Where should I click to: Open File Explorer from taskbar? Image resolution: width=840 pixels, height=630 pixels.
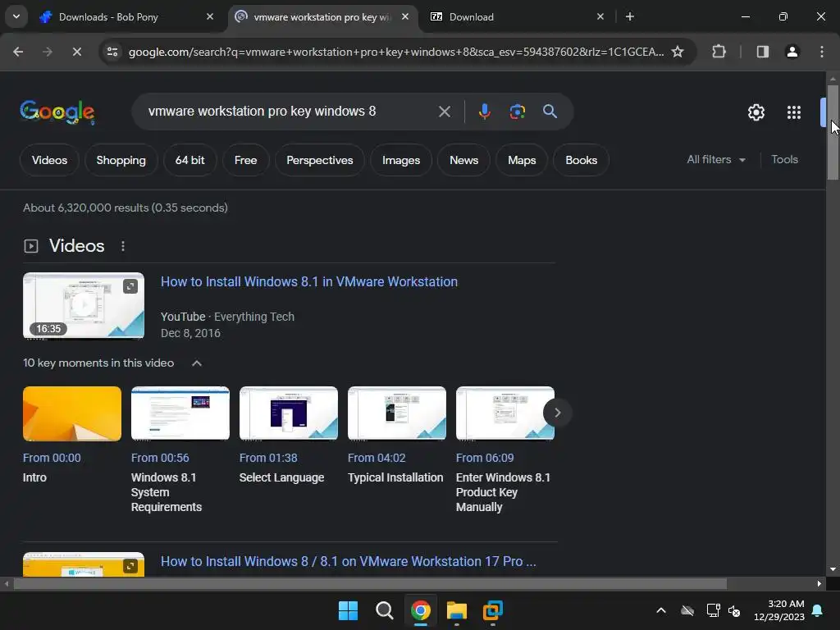(x=456, y=610)
